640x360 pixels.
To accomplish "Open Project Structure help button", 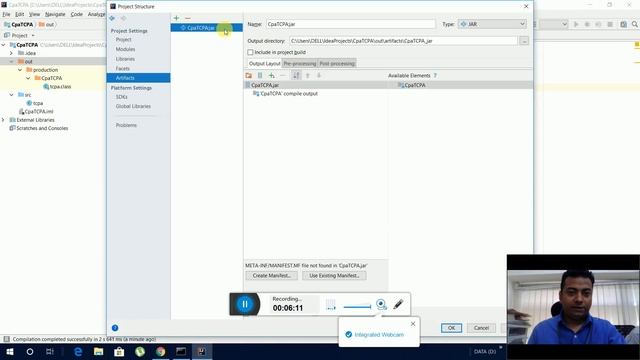I will (115, 328).
